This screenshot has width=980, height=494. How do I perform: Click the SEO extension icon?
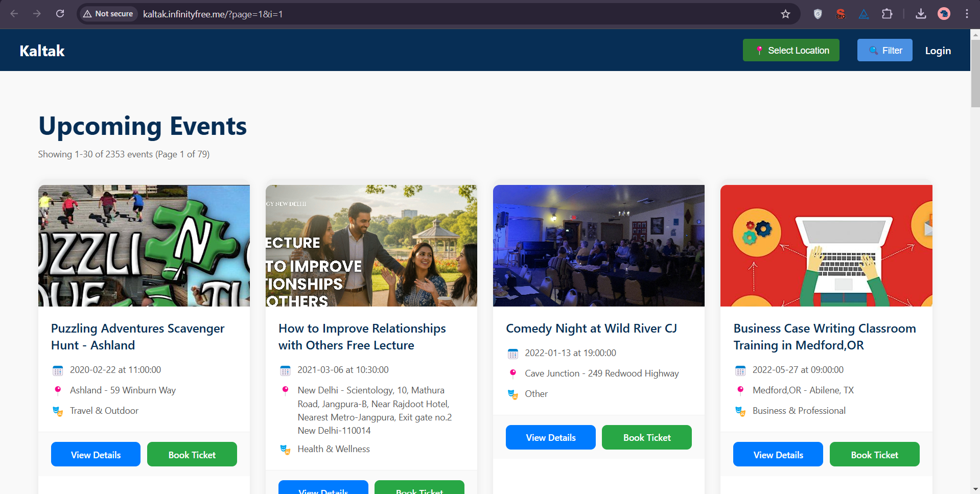tap(841, 14)
